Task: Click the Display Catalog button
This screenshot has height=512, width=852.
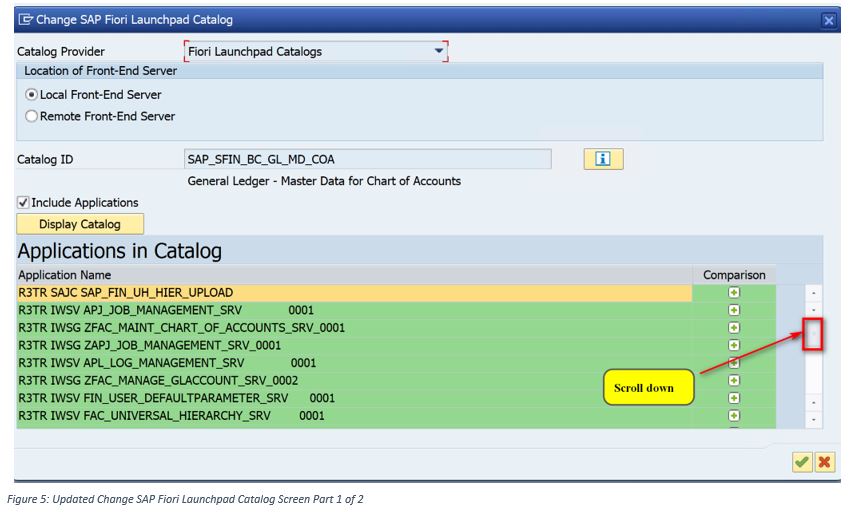Action: point(80,224)
